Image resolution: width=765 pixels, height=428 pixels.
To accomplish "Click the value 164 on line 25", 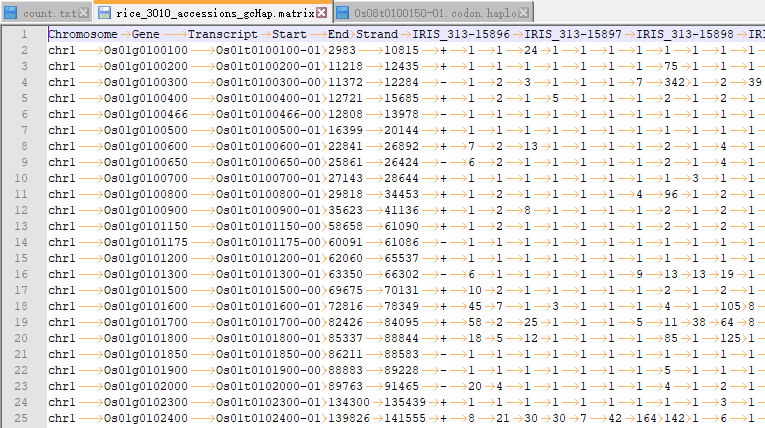I will (x=646, y=418).
